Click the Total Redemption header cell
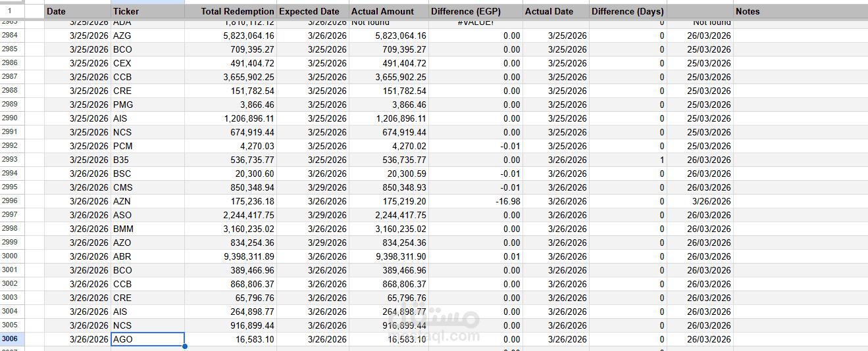 (230, 11)
